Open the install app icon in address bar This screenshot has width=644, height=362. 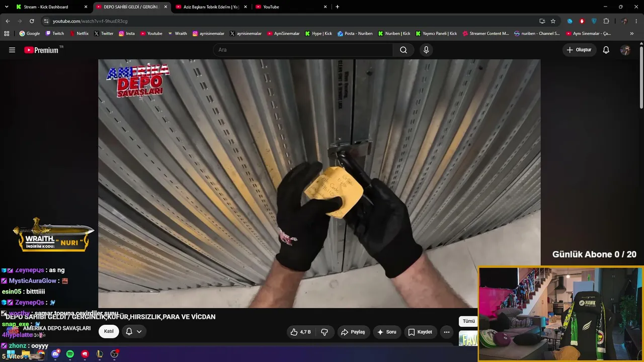coord(542,21)
